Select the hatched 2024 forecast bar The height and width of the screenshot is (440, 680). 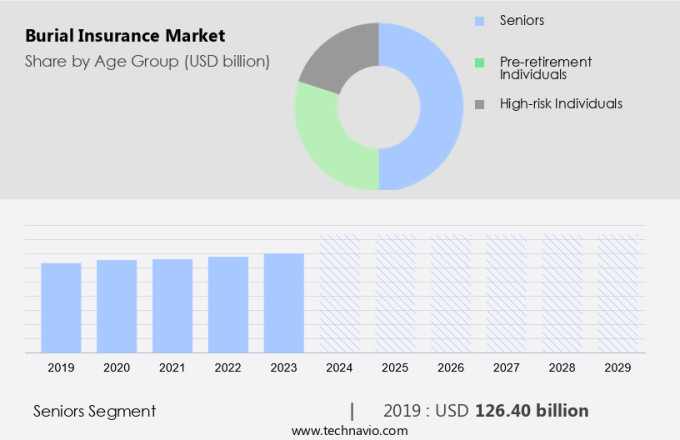339,293
